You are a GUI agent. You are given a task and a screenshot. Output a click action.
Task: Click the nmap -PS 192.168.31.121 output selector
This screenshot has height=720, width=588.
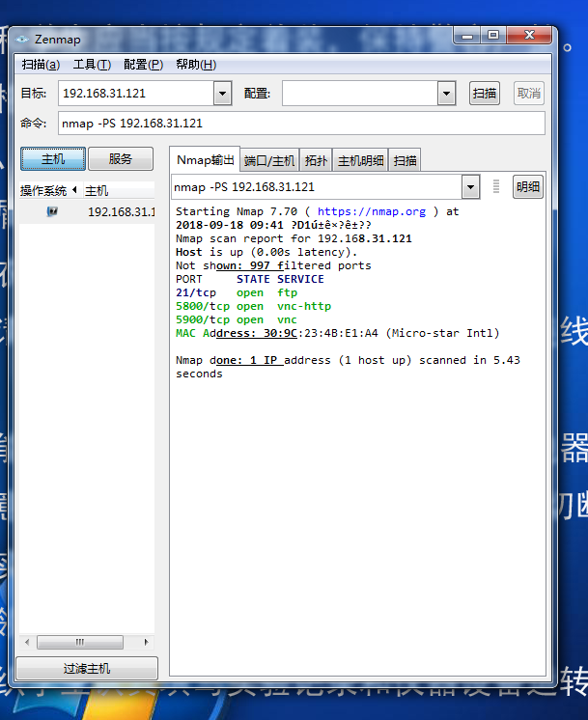pos(317,187)
